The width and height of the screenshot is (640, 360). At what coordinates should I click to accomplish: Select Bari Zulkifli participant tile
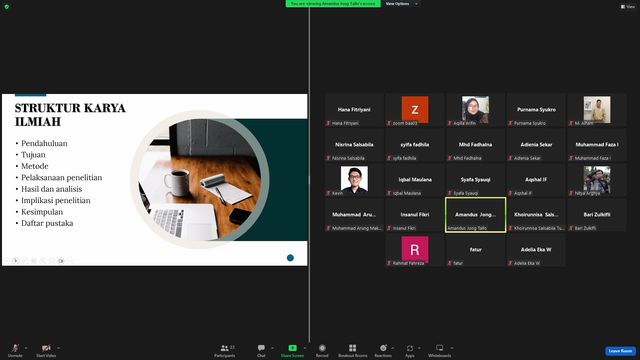pyautogui.click(x=597, y=215)
